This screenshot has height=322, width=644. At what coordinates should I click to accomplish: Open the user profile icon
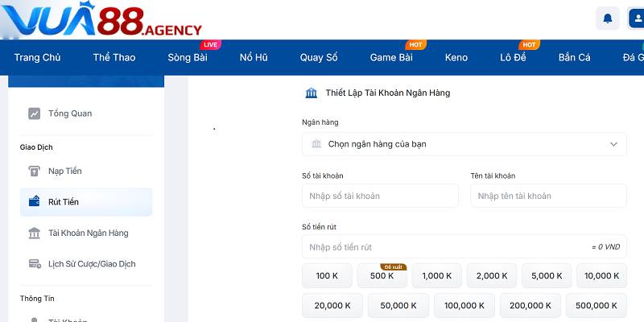point(636,18)
